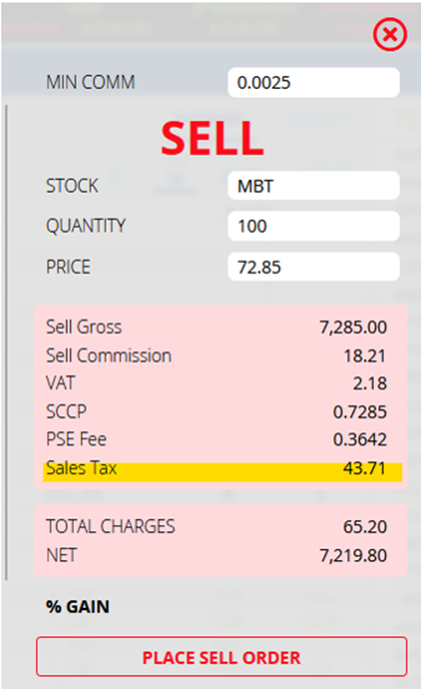Click the SCCP fee value 0.7285
421x689 pixels.
point(360,412)
